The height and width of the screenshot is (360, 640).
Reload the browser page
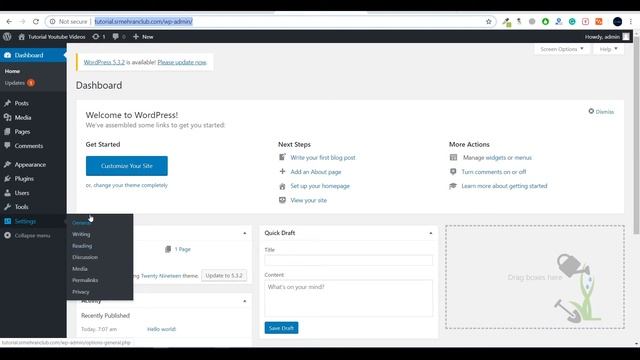(36, 22)
